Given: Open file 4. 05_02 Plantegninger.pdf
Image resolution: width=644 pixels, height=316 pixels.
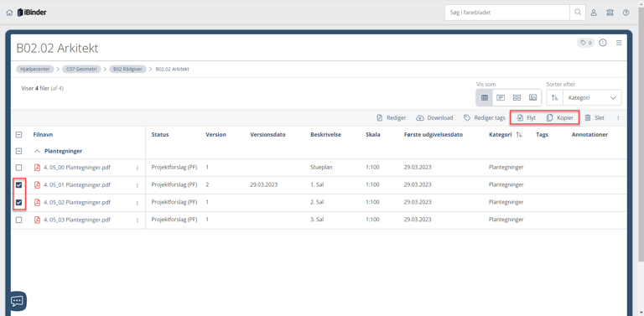Looking at the screenshot, I should pos(77,202).
